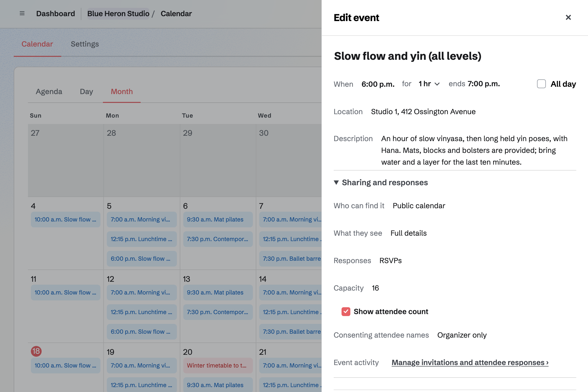
Task: Edit the Capacity value 16
Action: click(x=375, y=288)
